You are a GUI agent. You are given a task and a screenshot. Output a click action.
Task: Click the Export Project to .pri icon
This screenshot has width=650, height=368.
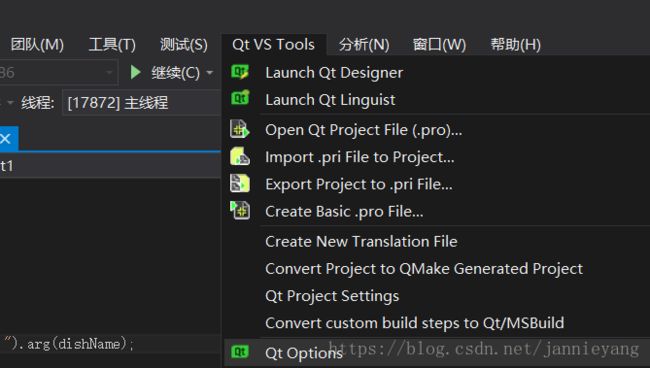coord(240,184)
